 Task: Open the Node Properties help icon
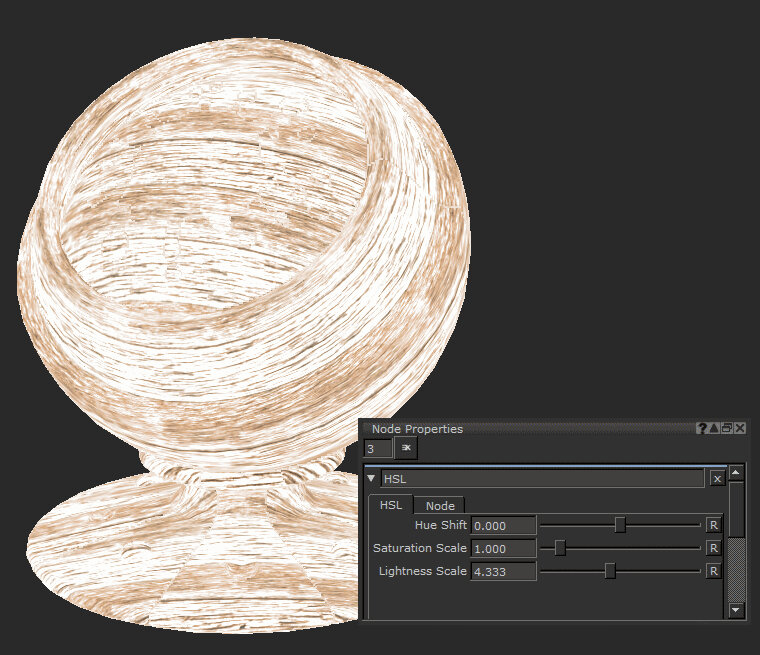tap(702, 428)
